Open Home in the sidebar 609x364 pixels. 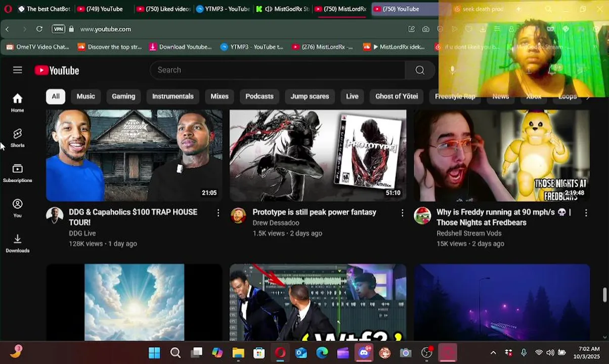18,103
